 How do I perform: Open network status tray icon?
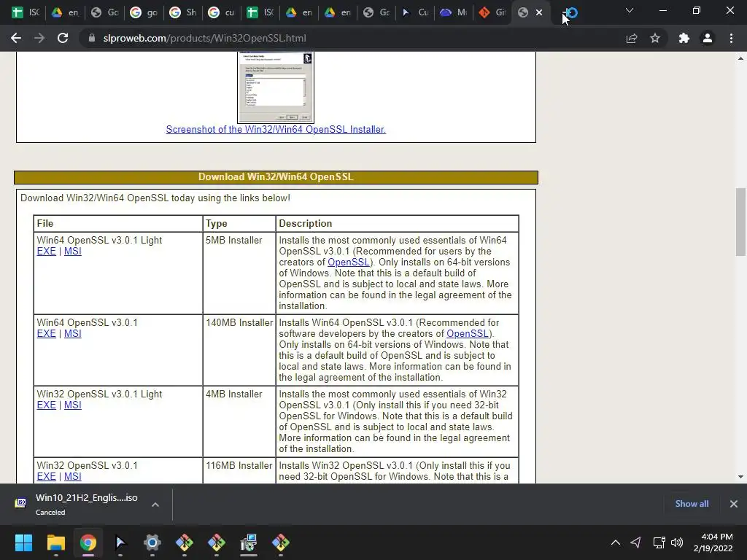pos(659,542)
